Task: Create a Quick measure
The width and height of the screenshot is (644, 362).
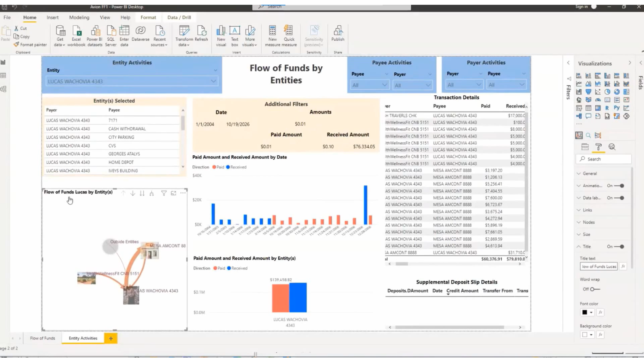Action: (289, 36)
